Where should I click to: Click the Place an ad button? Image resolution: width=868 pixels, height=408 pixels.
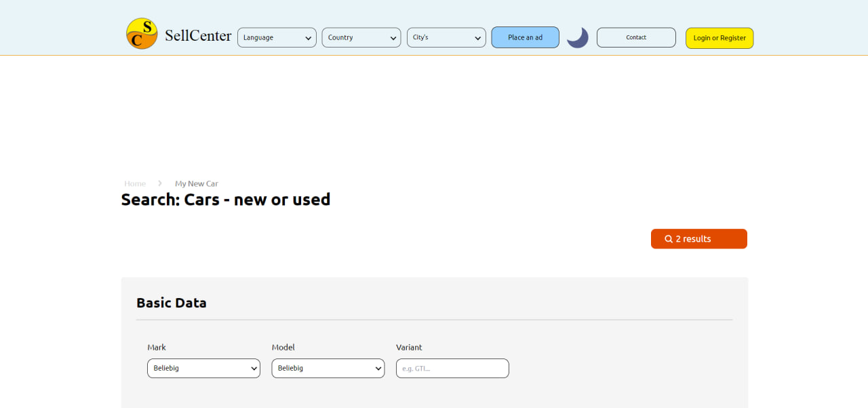pos(526,37)
